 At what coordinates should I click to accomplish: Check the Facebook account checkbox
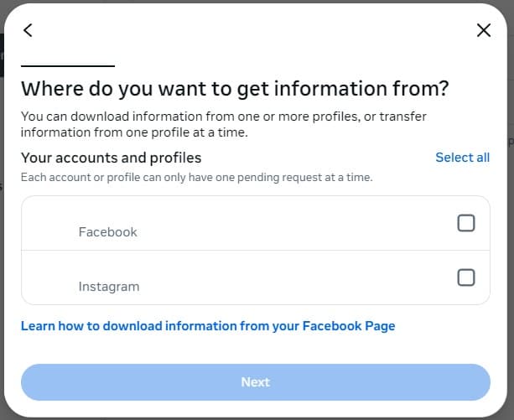point(466,223)
